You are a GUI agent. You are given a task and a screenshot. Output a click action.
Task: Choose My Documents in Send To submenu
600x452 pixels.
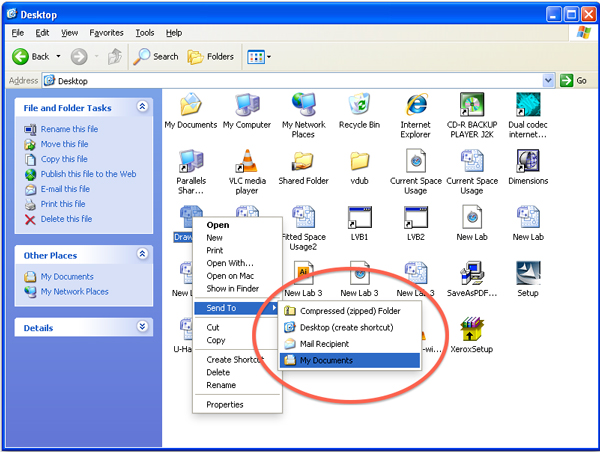pos(326,360)
